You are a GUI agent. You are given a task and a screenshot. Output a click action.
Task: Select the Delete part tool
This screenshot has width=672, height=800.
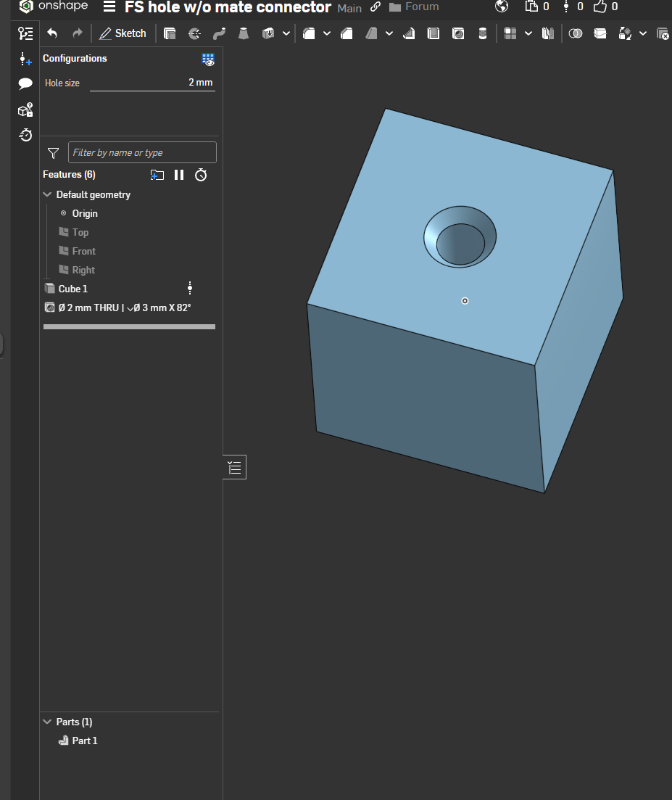tap(663, 33)
